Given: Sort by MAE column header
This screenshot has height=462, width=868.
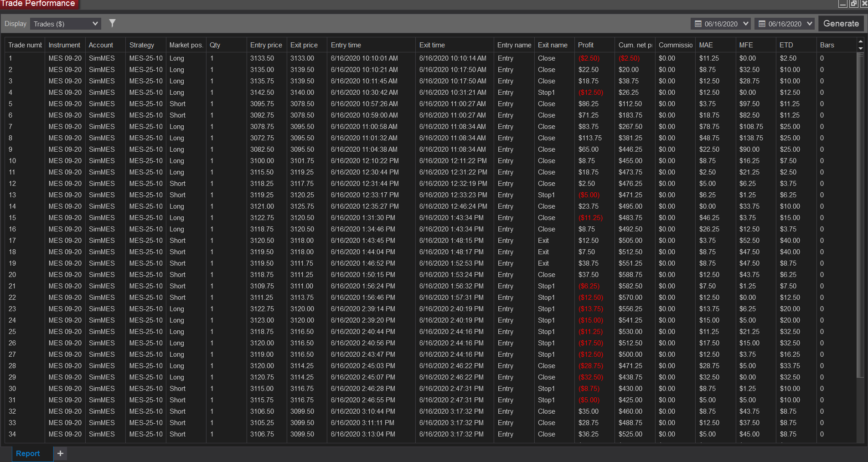Looking at the screenshot, I should point(715,45).
